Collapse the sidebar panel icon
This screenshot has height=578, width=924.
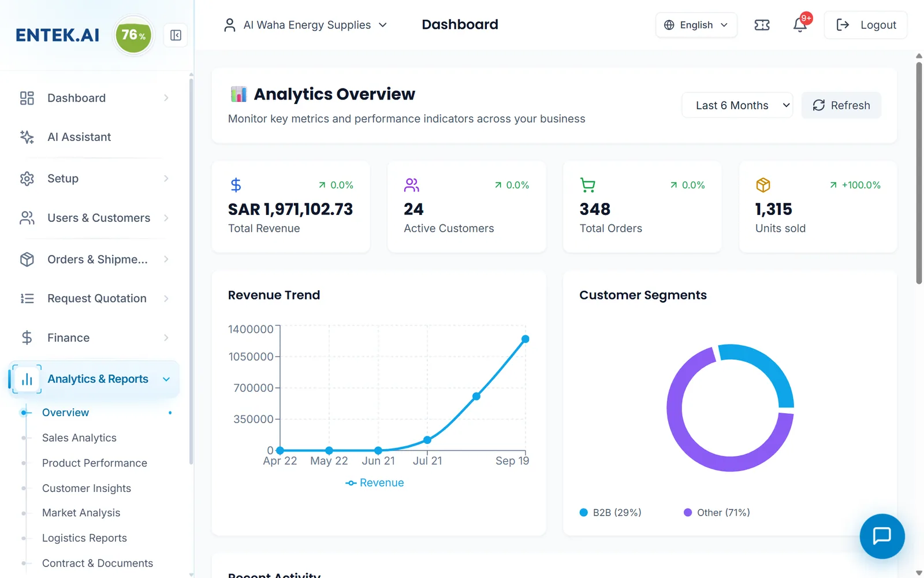coord(176,35)
